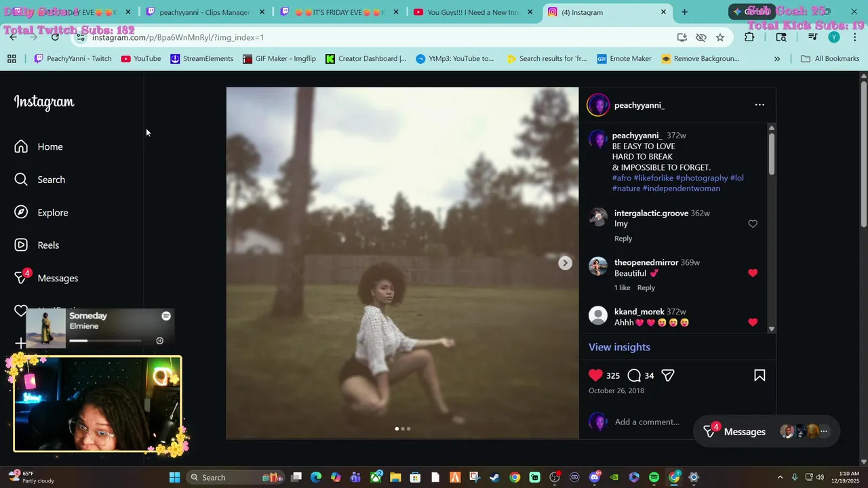Bookmark this page with star icon
Image resolution: width=868 pixels, height=488 pixels.
720,37
